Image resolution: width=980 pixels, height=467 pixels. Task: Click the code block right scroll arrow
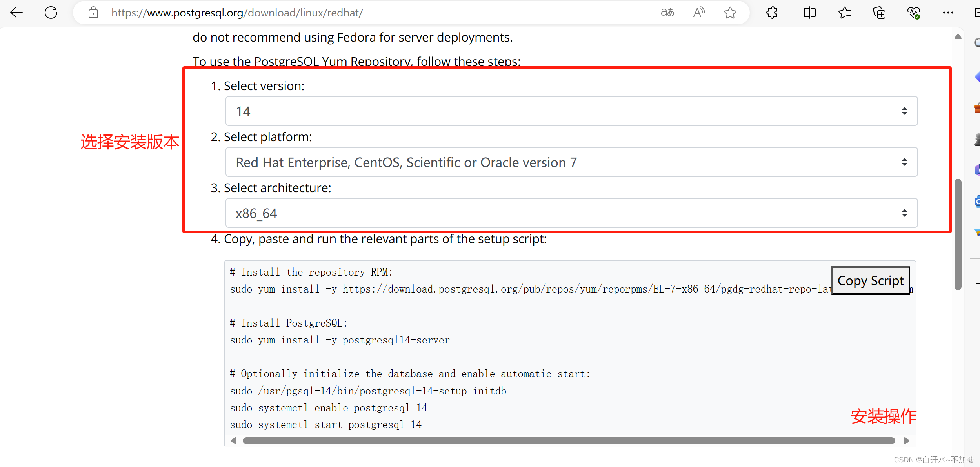906,441
